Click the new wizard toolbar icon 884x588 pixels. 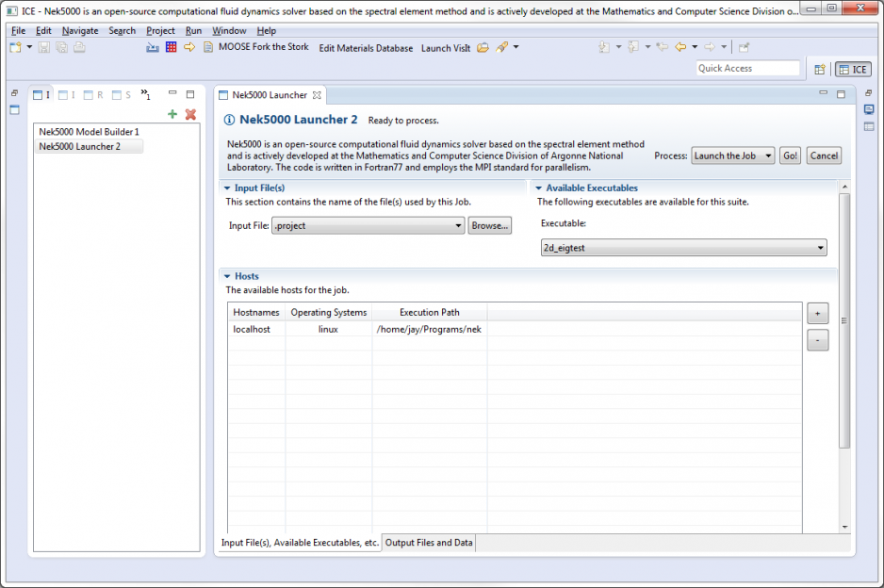coord(16,47)
